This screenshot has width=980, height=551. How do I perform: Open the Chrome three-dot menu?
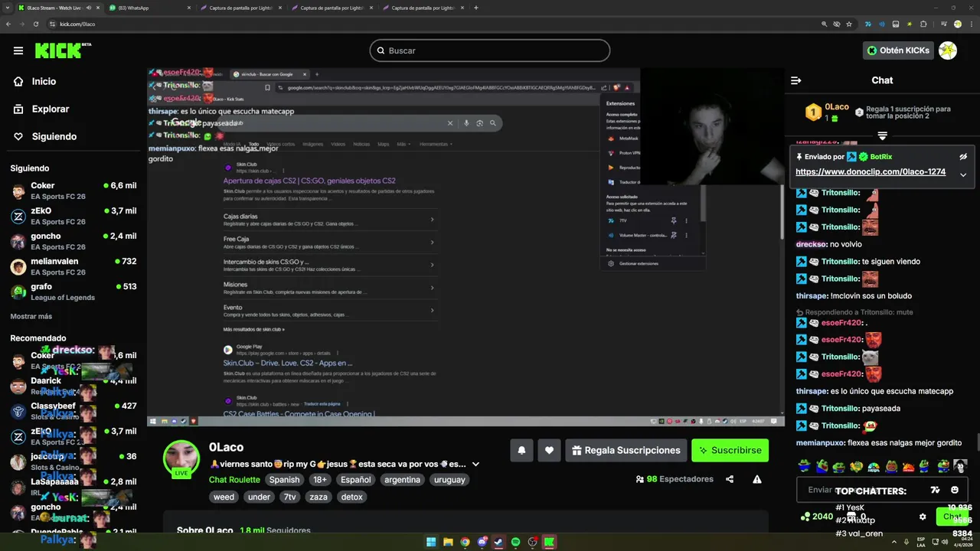pyautogui.click(x=970, y=24)
